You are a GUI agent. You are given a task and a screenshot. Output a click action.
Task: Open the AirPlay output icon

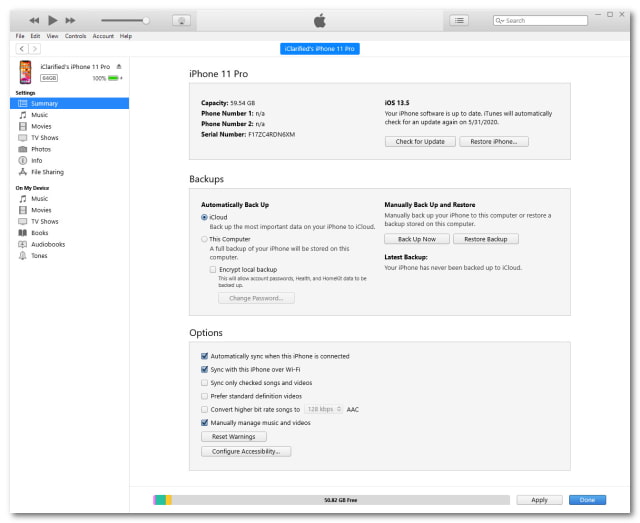point(182,20)
